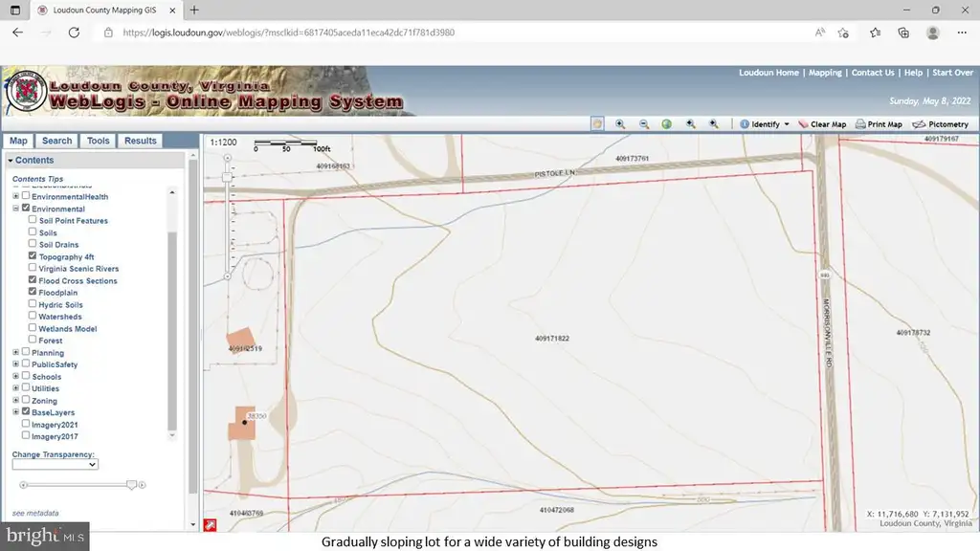This screenshot has height=551, width=980.
Task: Open the Pictometry viewer
Action: [940, 124]
